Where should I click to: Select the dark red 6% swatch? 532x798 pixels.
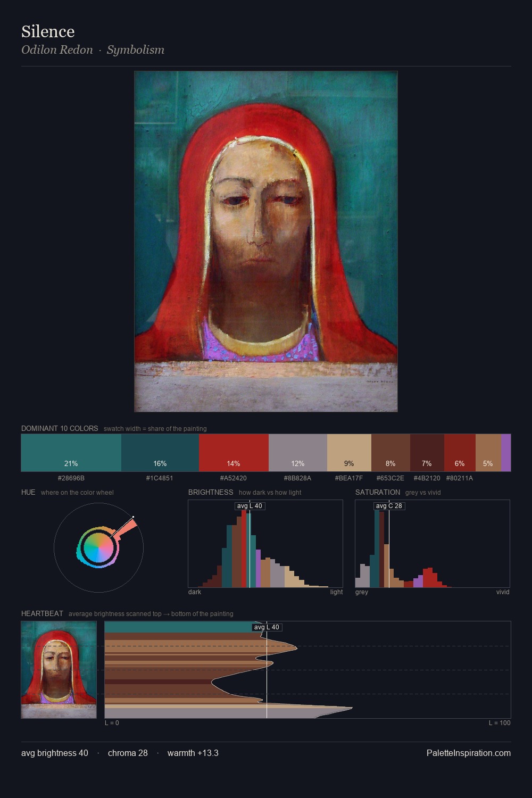(x=460, y=453)
